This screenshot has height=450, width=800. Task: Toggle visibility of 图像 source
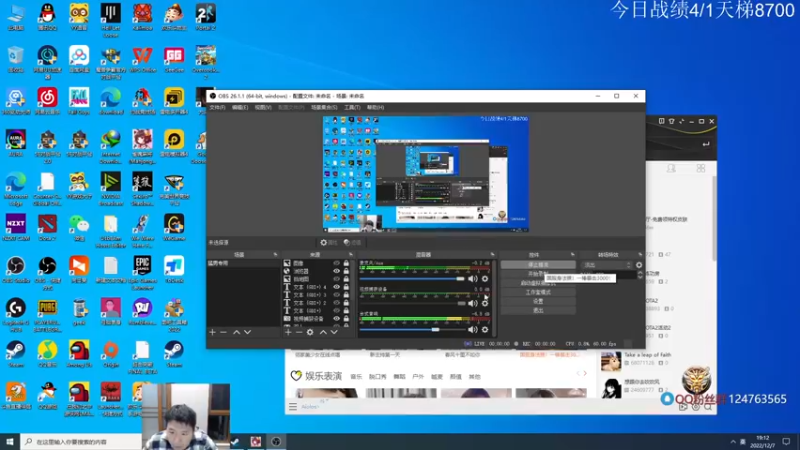click(x=336, y=263)
